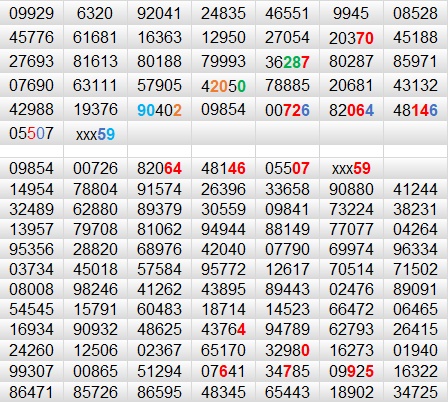Select the cell with 54545

tap(32, 309)
